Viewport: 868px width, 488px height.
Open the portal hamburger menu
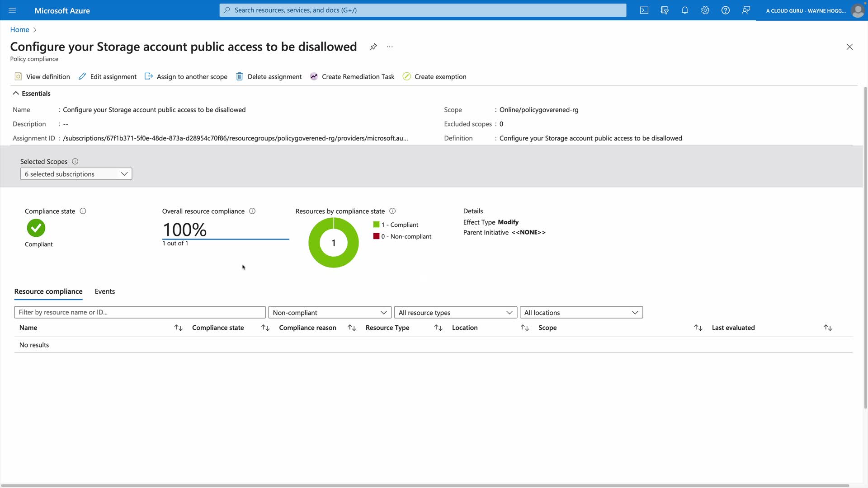pos(12,10)
